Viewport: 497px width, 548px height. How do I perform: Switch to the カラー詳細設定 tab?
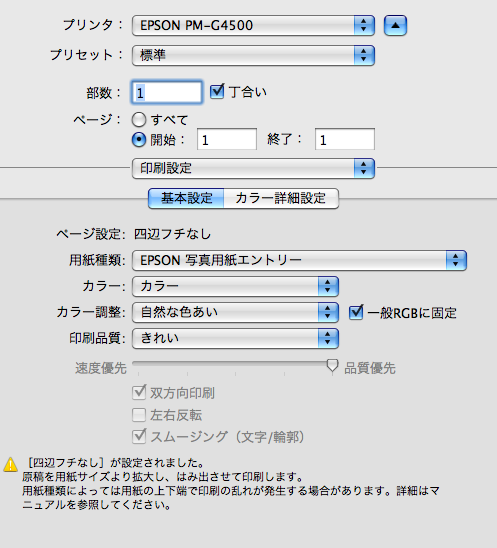pyautogui.click(x=281, y=198)
